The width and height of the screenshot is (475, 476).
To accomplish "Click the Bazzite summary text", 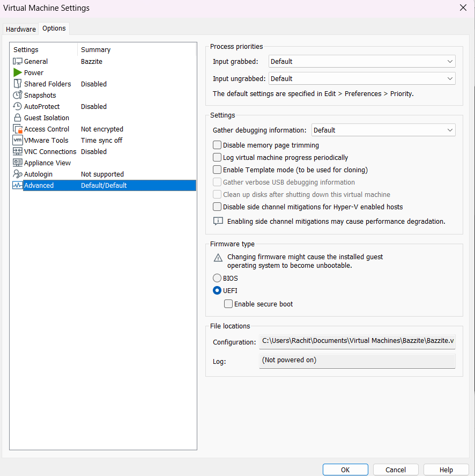I will [92, 61].
